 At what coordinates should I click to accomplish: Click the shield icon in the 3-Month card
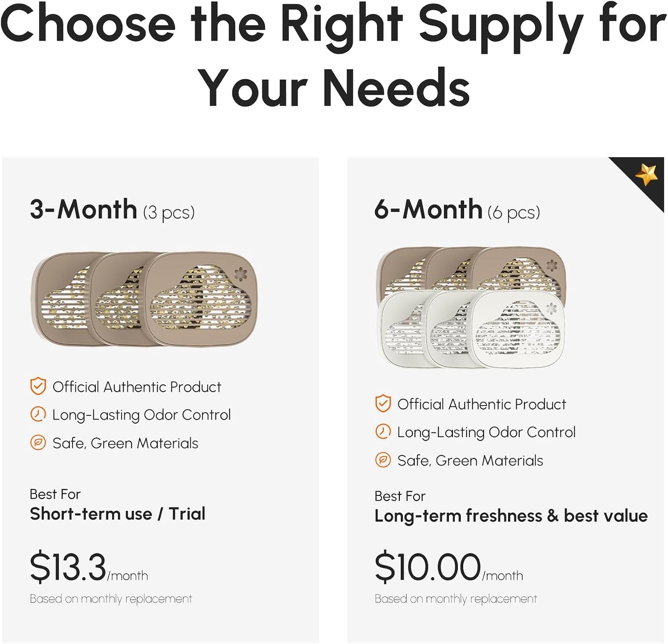pos(38,386)
